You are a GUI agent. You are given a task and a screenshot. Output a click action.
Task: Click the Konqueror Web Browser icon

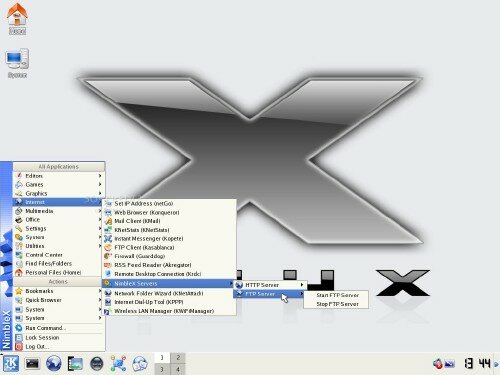point(108,212)
